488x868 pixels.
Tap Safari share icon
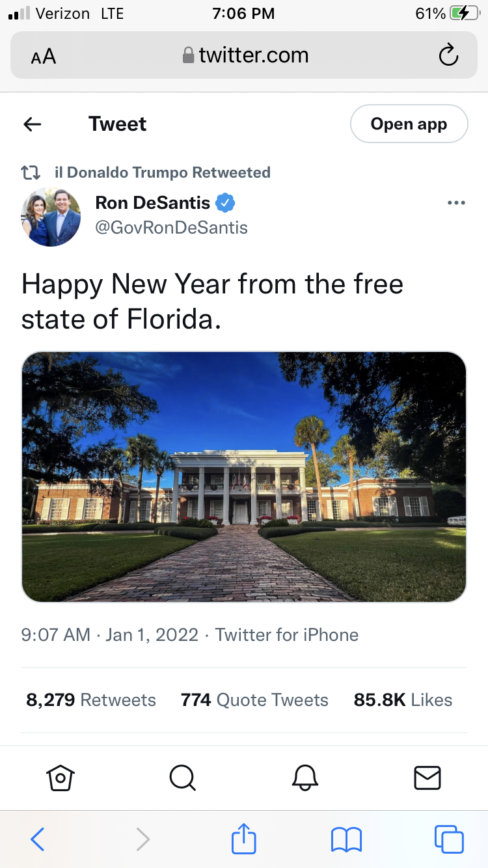pyautogui.click(x=244, y=839)
